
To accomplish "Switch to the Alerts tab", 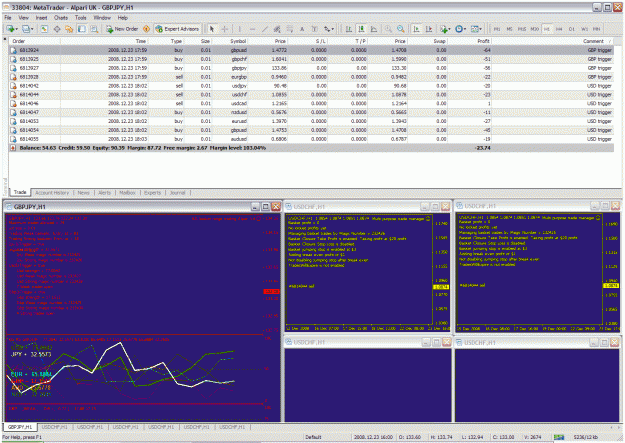I will click(104, 193).
